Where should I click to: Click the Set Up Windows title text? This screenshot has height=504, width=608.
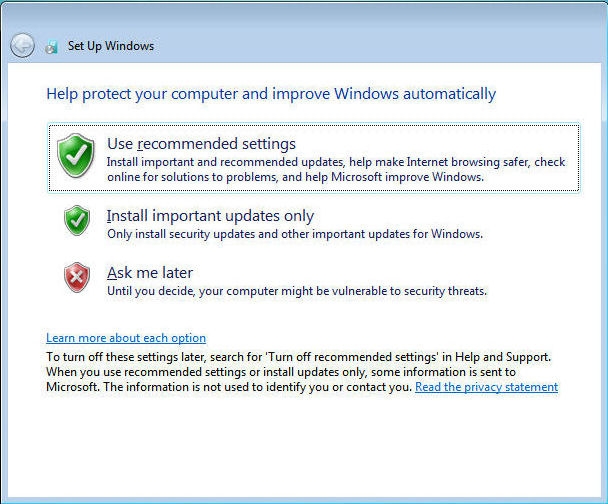[111, 46]
